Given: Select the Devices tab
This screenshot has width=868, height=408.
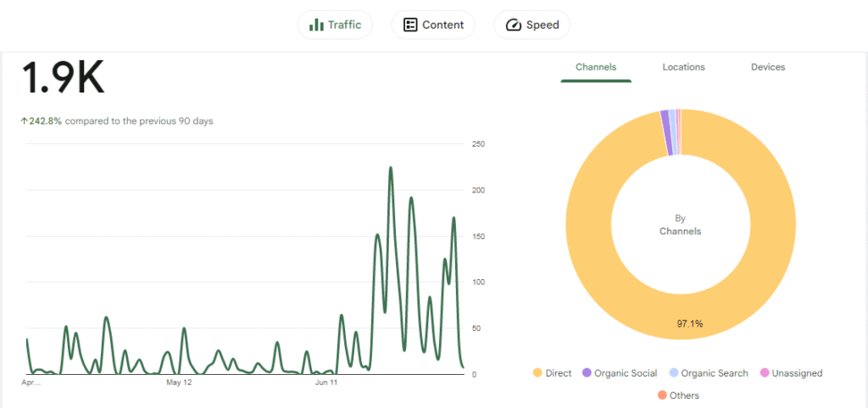Looking at the screenshot, I should click(768, 67).
